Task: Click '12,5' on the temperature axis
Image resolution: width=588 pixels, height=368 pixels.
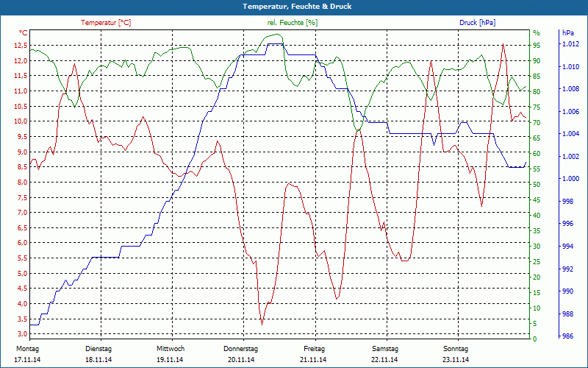Action: point(21,46)
